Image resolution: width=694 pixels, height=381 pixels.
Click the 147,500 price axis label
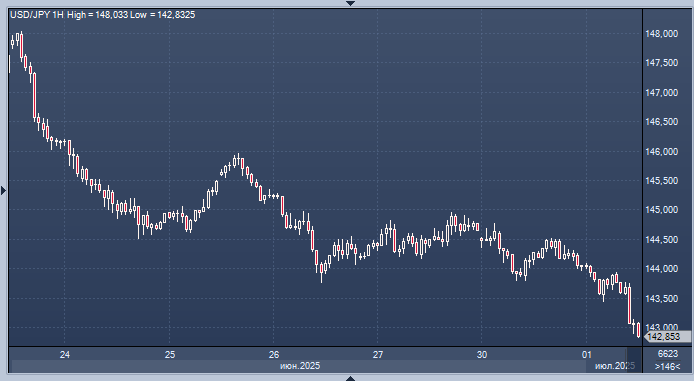661,63
